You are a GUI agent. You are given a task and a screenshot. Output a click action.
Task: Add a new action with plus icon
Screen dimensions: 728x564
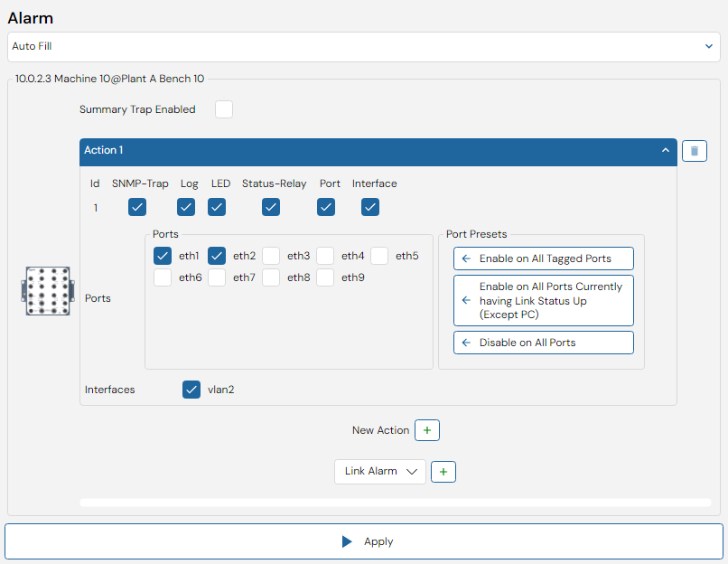tap(427, 430)
